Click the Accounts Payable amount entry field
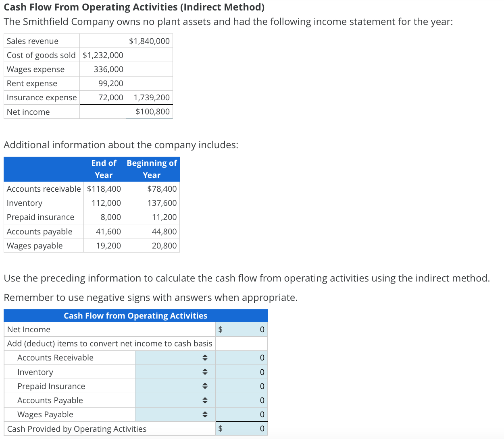504x439 pixels. [242, 400]
